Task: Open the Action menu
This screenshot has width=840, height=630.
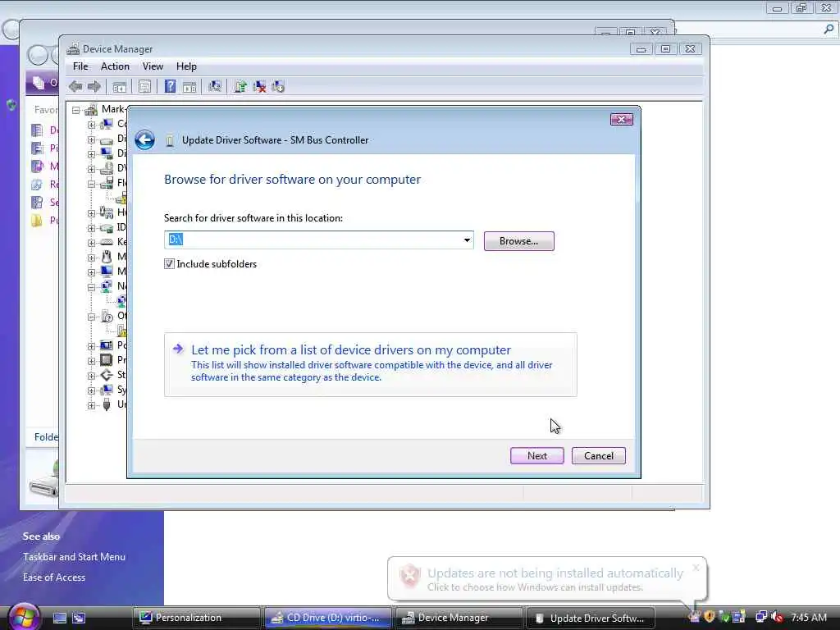Action: (115, 66)
